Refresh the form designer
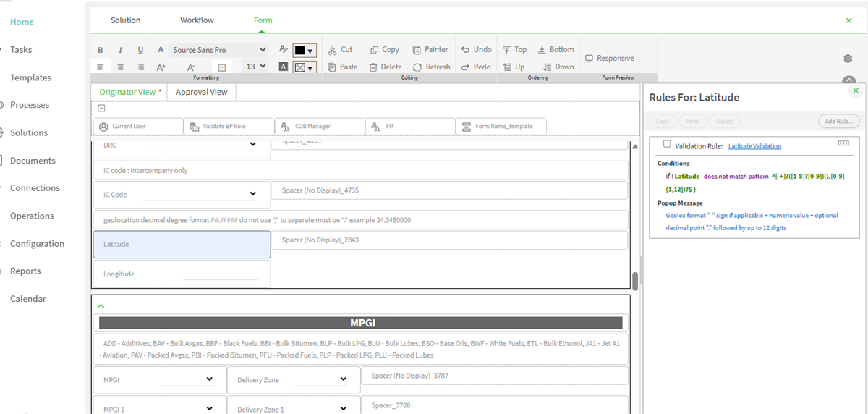 click(431, 67)
